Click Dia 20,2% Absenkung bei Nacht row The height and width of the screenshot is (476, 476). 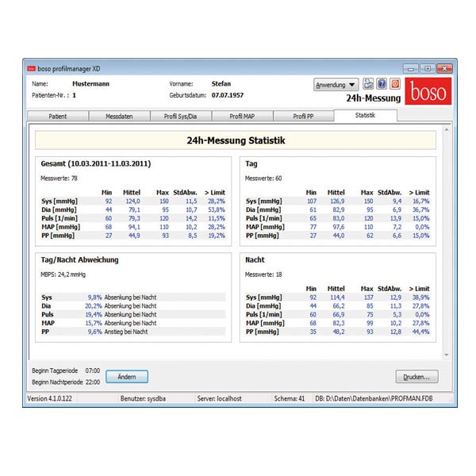133,306
